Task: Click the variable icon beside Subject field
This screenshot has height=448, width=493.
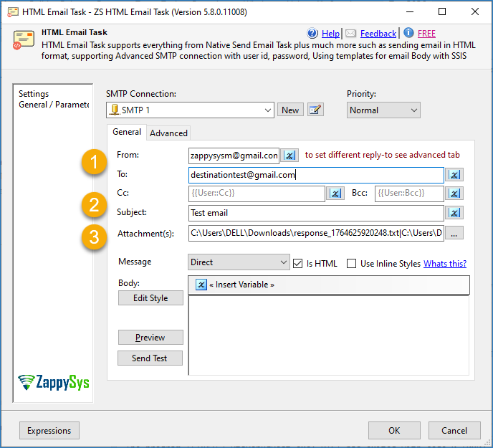Action: tap(454, 213)
